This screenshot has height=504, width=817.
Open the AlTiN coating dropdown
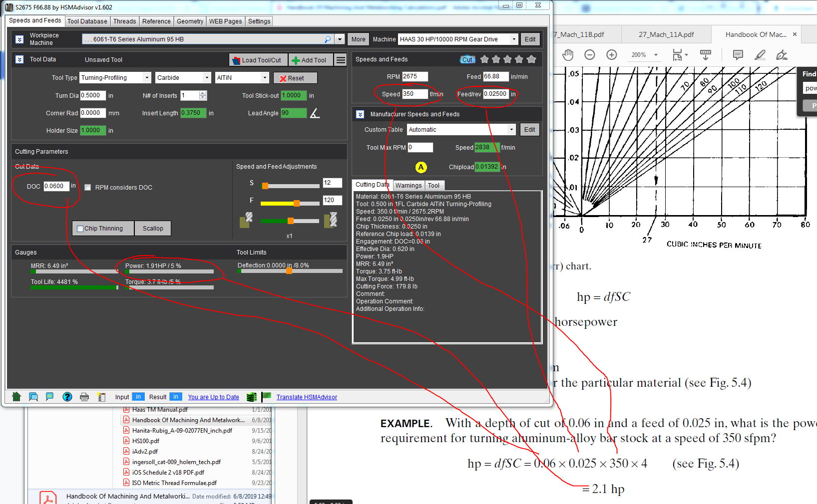click(265, 77)
